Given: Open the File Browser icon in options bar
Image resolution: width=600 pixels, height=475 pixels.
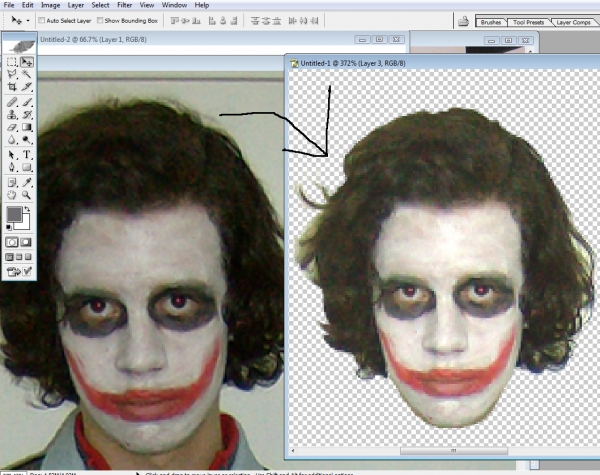Looking at the screenshot, I should (463, 21).
